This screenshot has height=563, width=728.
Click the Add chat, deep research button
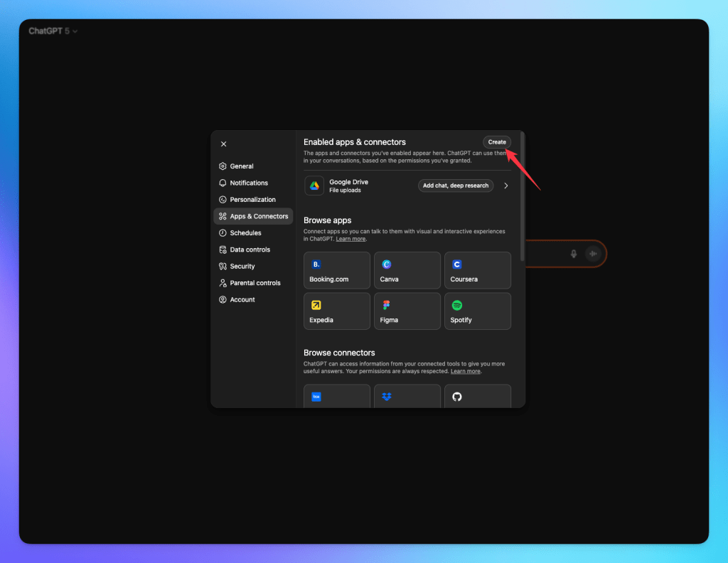456,185
